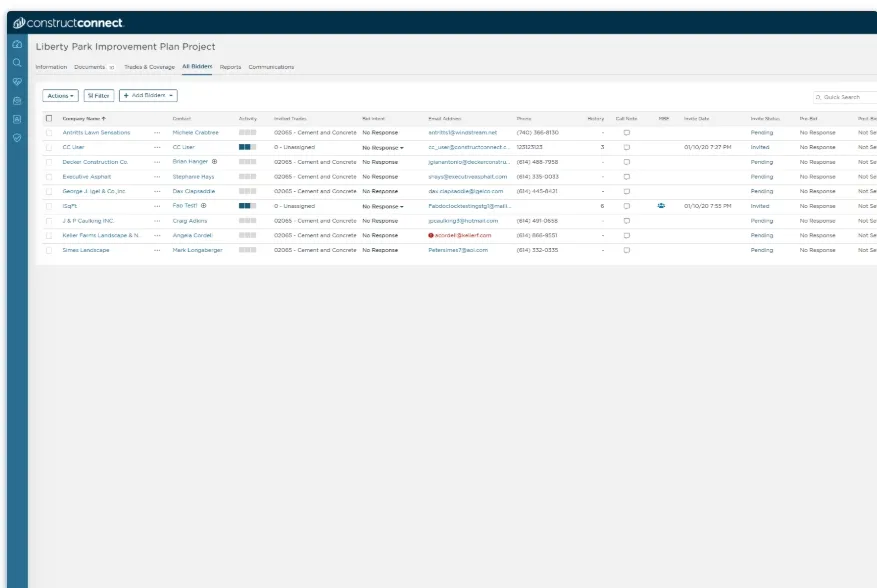Viewport: 877px width, 588px height.
Task: Select the All Bidders tab
Action: 197,66
